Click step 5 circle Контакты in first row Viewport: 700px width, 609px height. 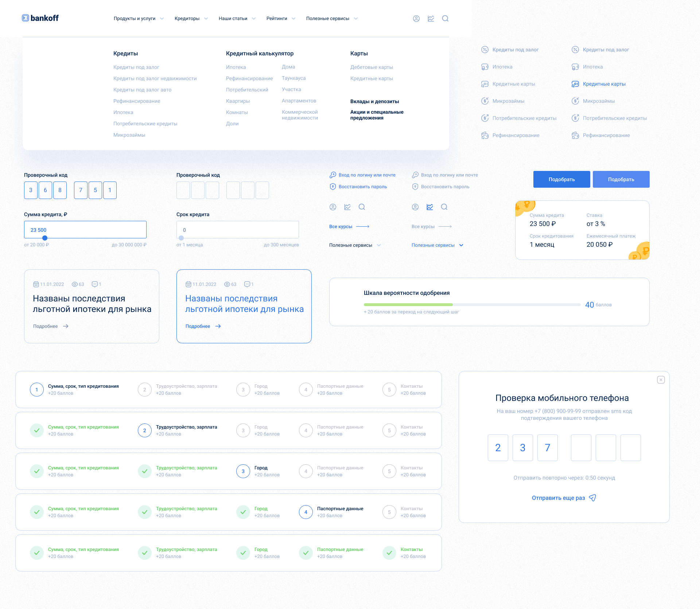(389, 390)
